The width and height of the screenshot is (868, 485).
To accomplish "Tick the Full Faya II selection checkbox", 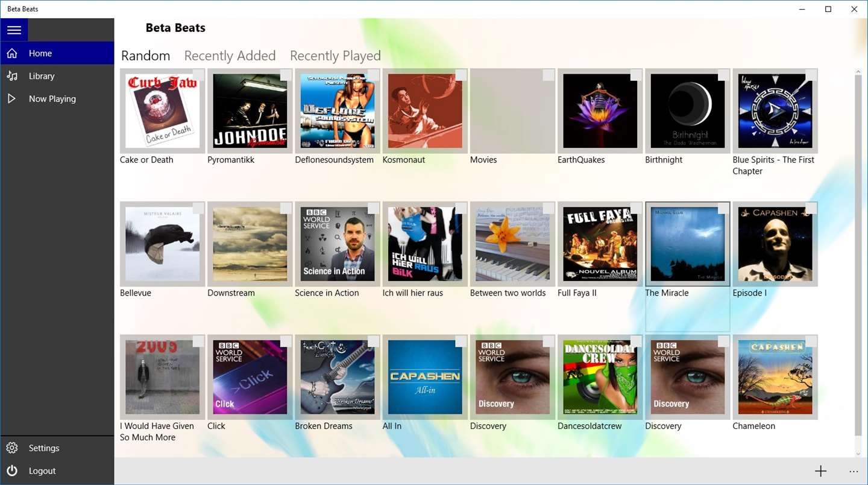I will click(x=636, y=208).
